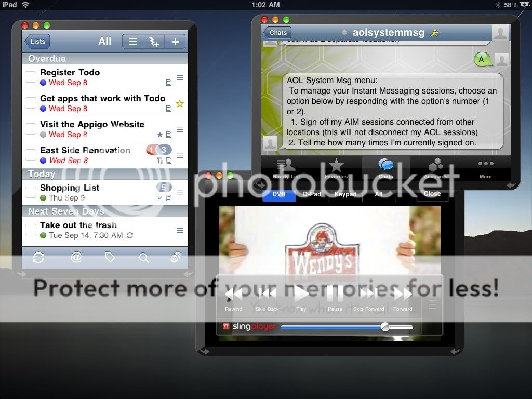Tap the Bluetooth icon in the status bar
The height and width of the screenshot is (399, 532).
click(498, 5)
